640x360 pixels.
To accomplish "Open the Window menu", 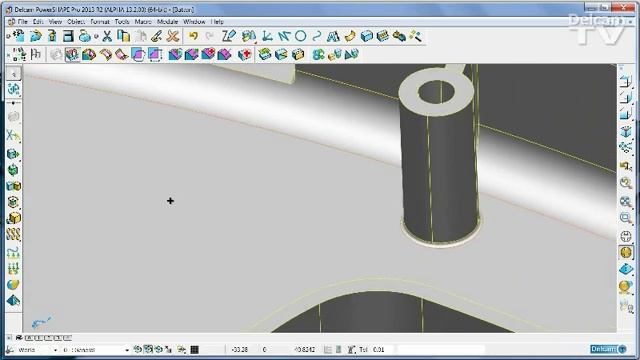I will (194, 22).
